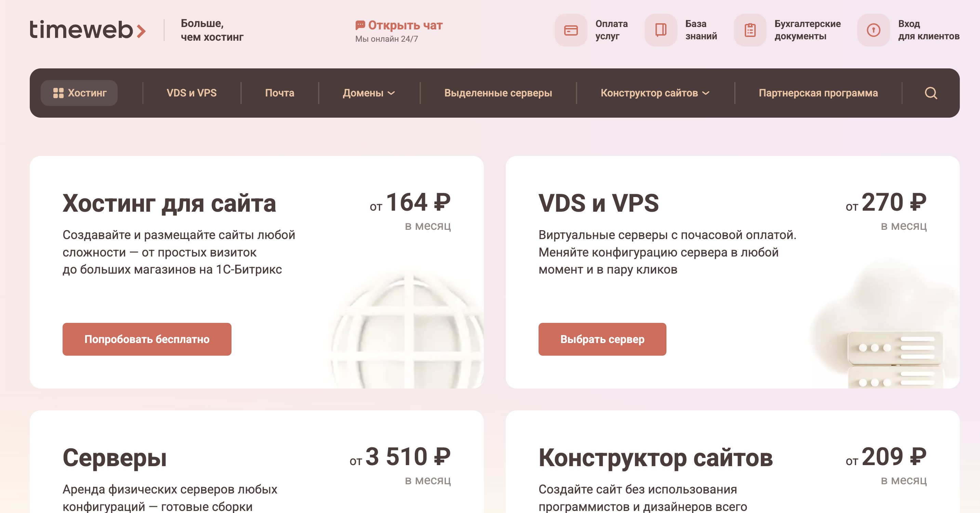Open the Открыть чат link
This screenshot has height=513, width=980.
405,25
